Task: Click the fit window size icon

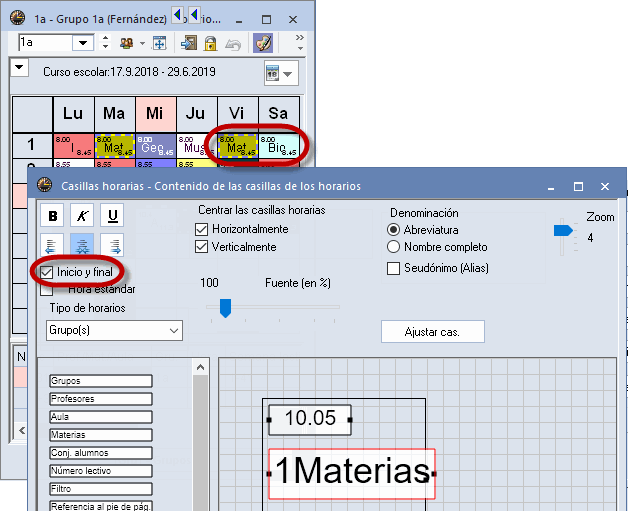Action: coord(159,43)
